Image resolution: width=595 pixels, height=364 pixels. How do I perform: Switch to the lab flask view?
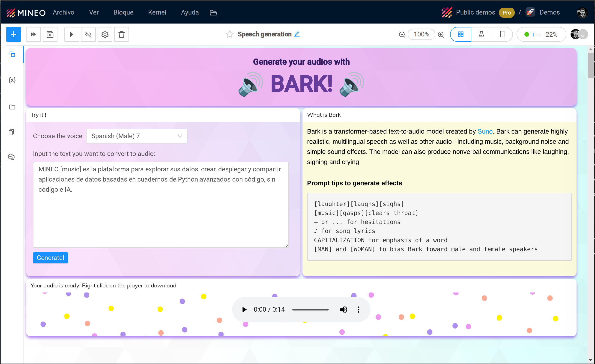481,34
